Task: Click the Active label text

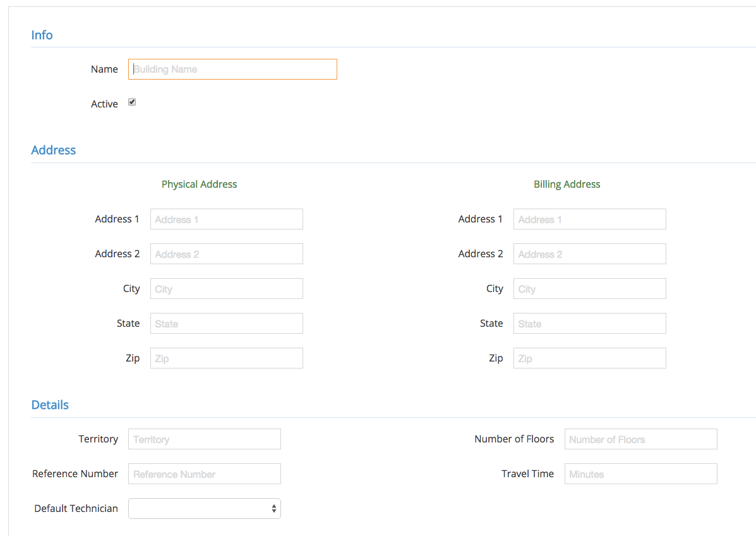Action: [x=104, y=104]
